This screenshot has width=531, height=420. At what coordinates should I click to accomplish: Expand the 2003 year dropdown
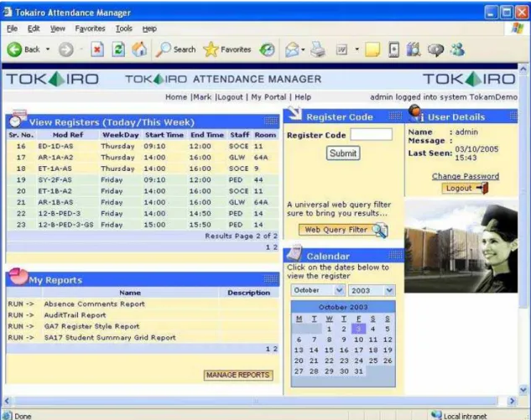pos(389,290)
